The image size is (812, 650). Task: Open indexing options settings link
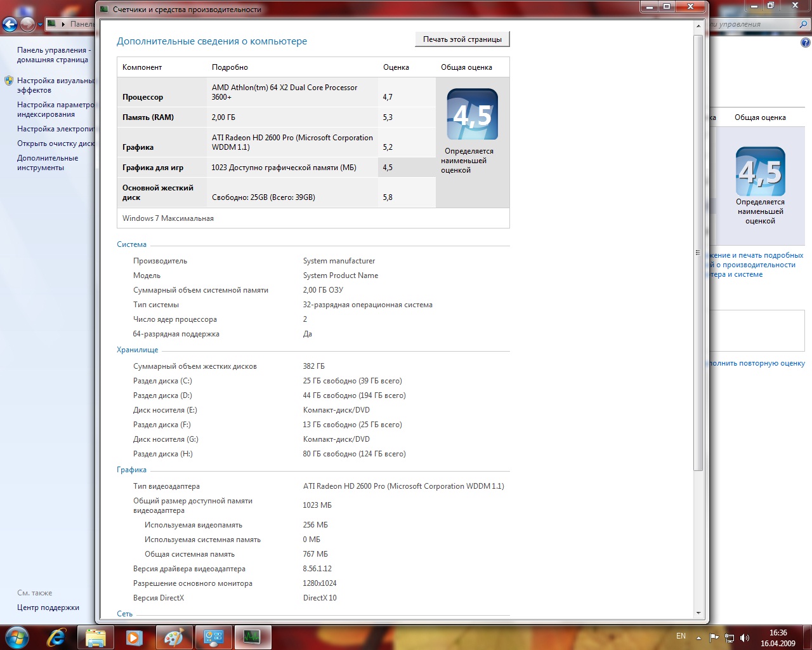pyautogui.click(x=56, y=110)
